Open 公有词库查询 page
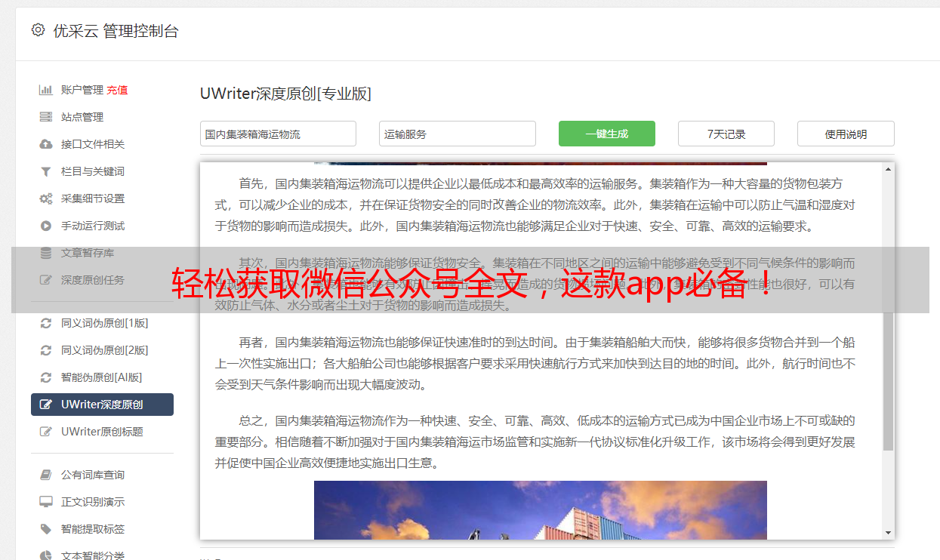Screen dimensions: 940x560 [93, 475]
